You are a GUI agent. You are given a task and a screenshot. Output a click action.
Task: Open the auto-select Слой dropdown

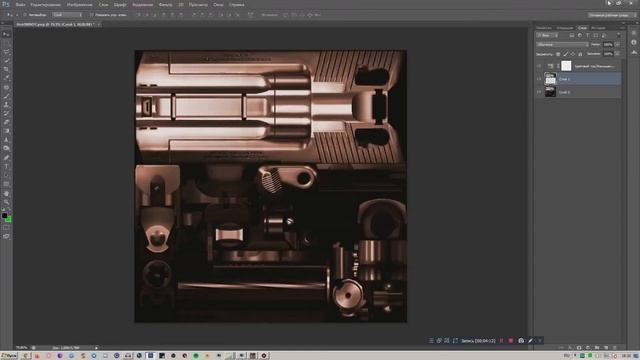[67, 15]
